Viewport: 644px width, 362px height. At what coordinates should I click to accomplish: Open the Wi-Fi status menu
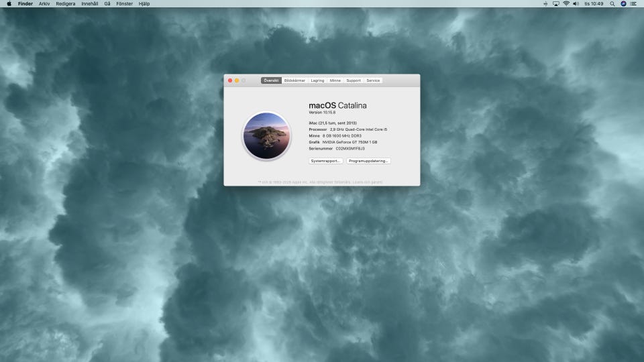point(566,4)
